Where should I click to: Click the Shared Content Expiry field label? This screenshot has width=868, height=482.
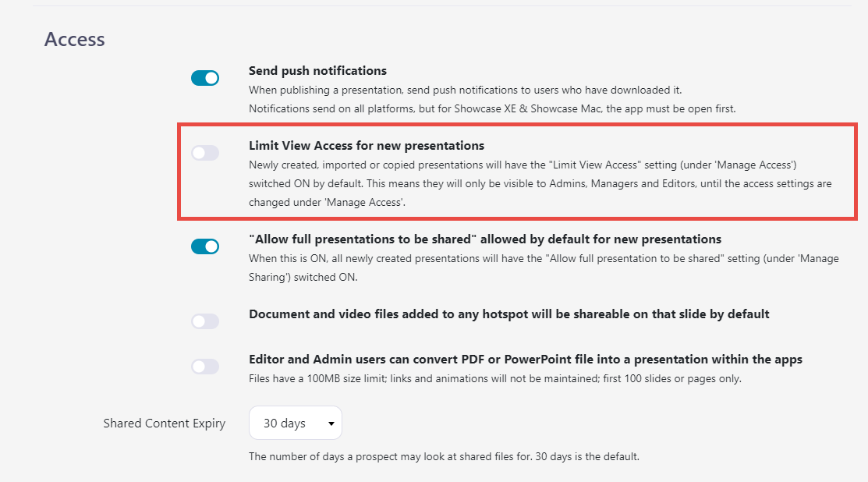(x=164, y=424)
